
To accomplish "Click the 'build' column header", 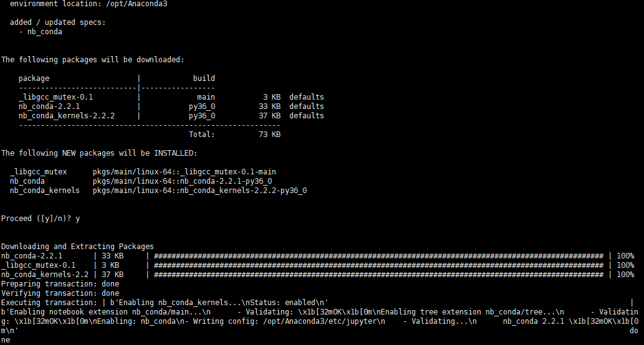I will [204, 78].
